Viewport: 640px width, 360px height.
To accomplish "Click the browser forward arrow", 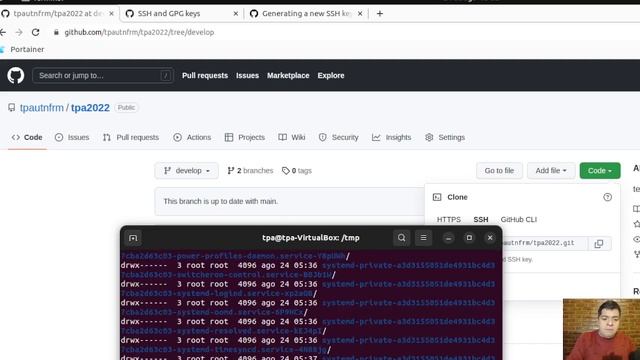I will [x=19, y=32].
